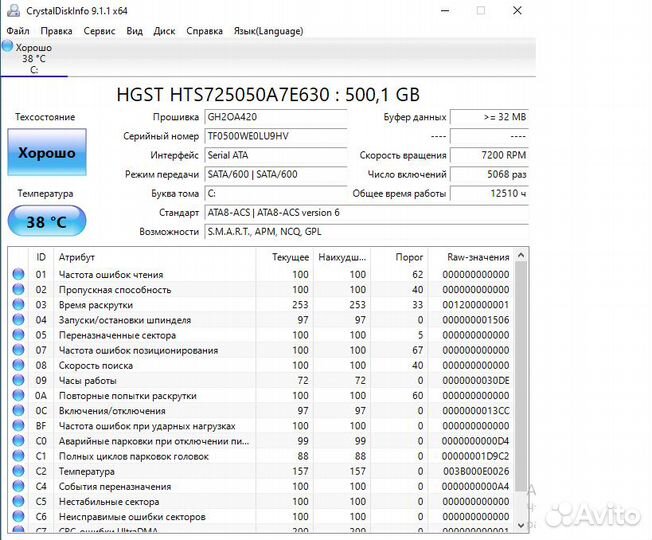Click status icon for attribute BF
Screen dimensions: 652x540
click(18, 425)
